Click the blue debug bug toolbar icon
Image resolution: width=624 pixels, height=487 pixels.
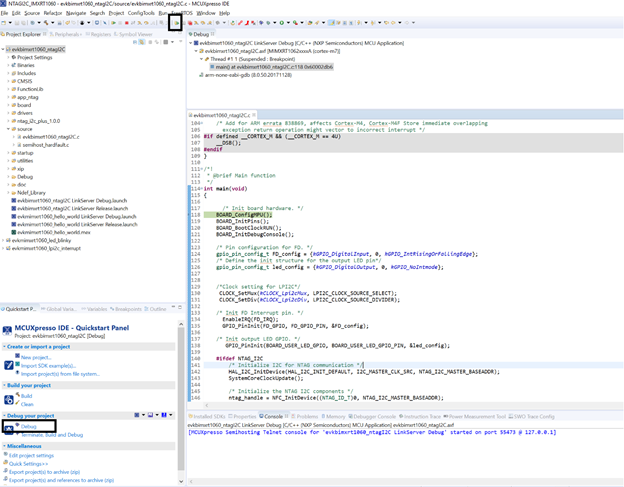pos(261,23)
